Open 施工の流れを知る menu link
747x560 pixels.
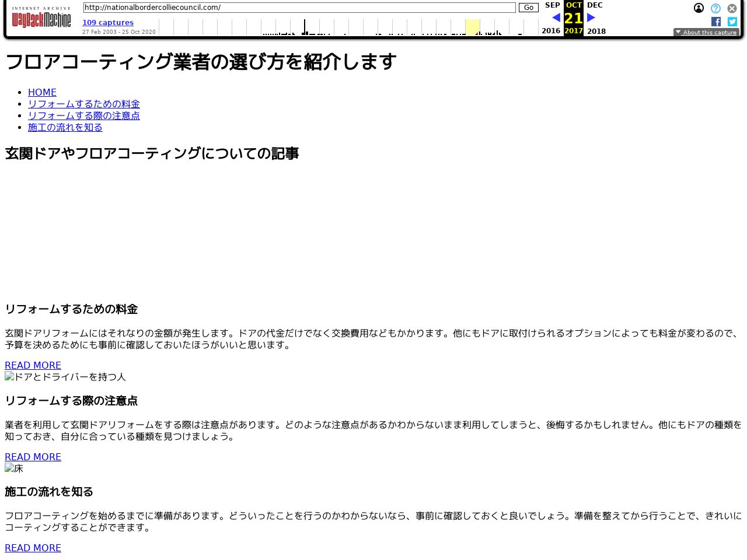point(65,127)
